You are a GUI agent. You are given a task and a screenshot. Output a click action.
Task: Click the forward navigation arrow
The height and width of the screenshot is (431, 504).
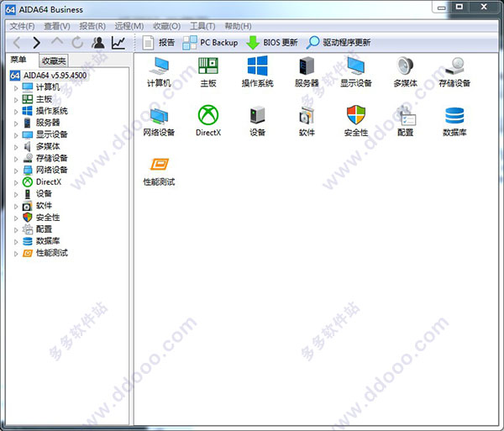(37, 42)
